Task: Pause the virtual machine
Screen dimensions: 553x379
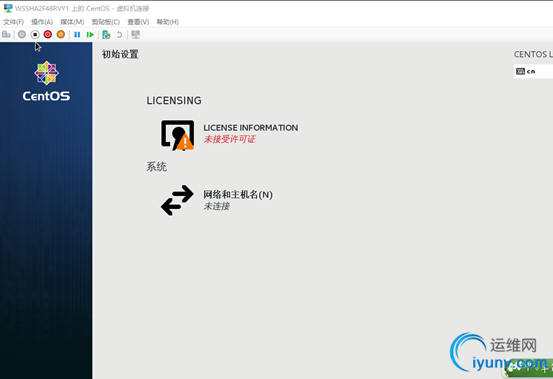Action: pyautogui.click(x=77, y=35)
